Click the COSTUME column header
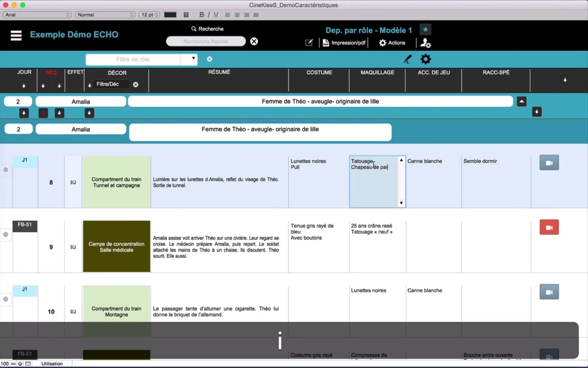The image size is (588, 368). coord(319,72)
